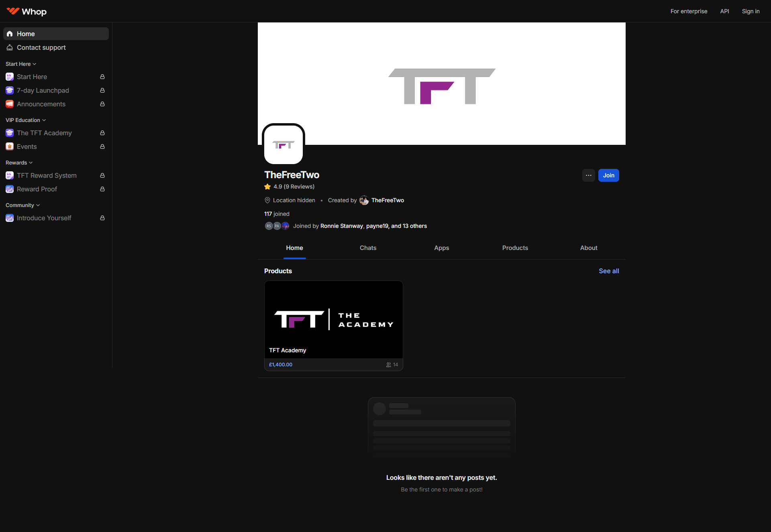Click the lock icon beside Events
Screen dimensions: 771x532
pyautogui.click(x=102, y=146)
